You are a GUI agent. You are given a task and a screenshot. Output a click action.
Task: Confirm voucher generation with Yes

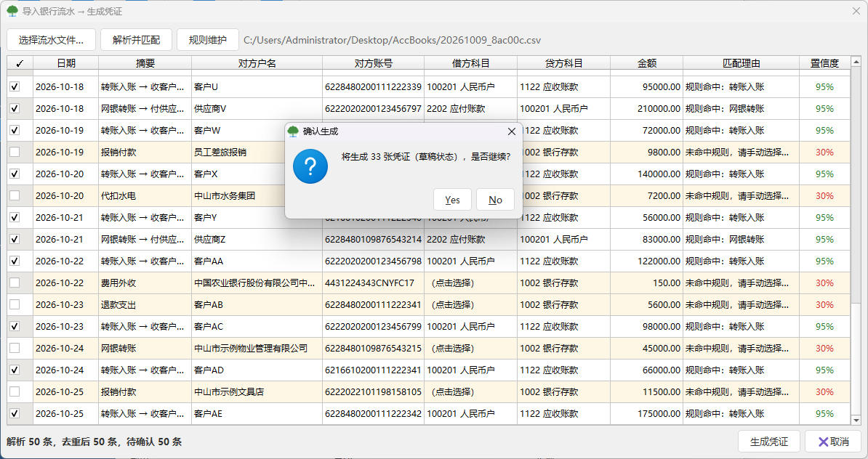[452, 200]
